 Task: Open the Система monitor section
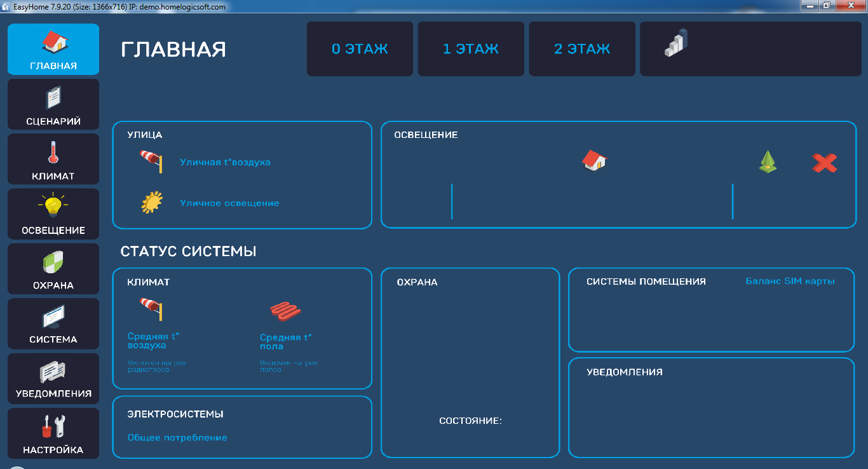tap(53, 323)
